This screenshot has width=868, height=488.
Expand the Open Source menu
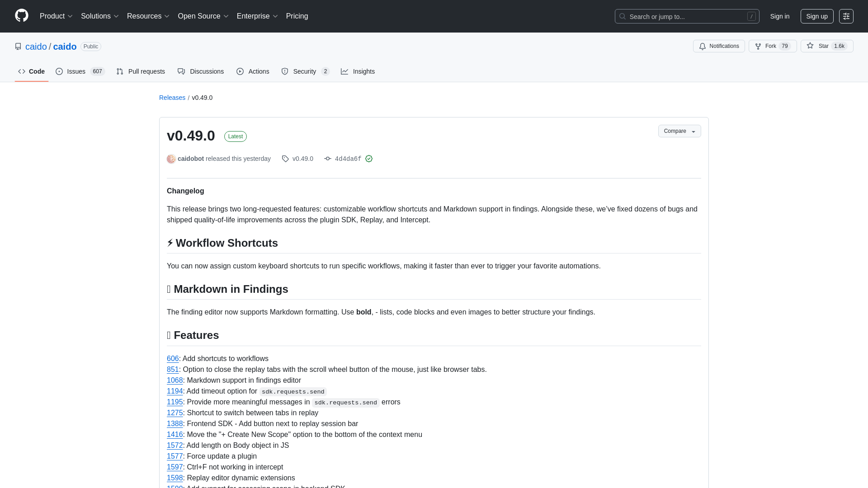pos(203,16)
